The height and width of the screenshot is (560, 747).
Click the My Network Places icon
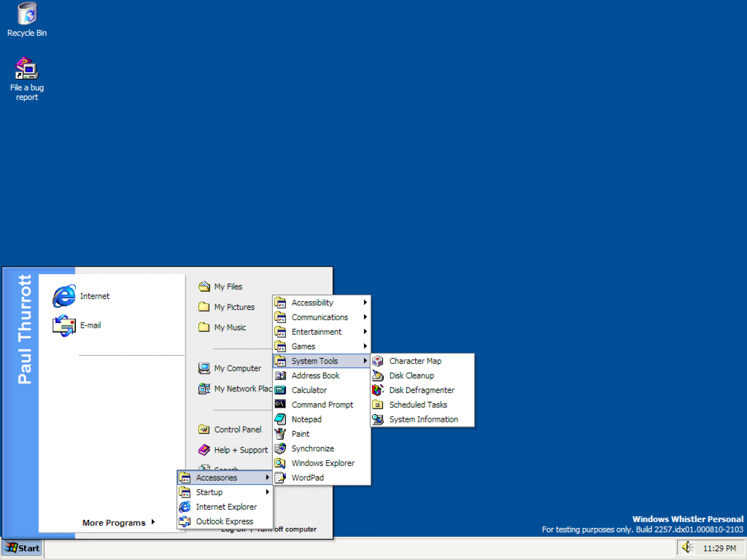[204, 388]
